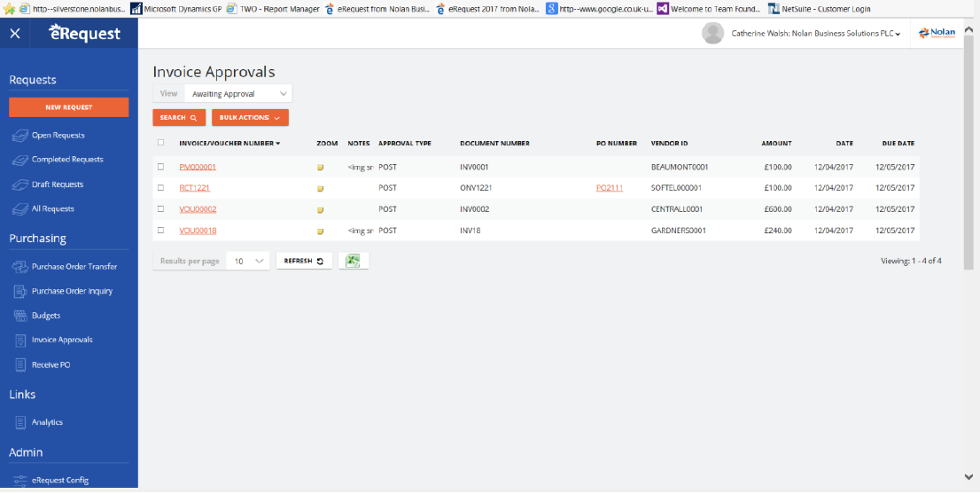The width and height of the screenshot is (980, 494).
Task: Toggle the select-all checkbox in table header
Action: coord(160,143)
